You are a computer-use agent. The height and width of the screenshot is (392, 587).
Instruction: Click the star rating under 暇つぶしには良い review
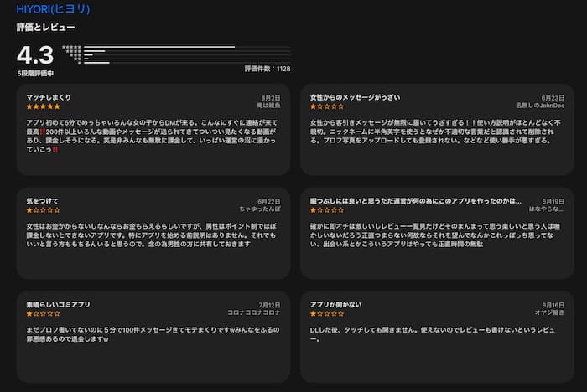[327, 211]
